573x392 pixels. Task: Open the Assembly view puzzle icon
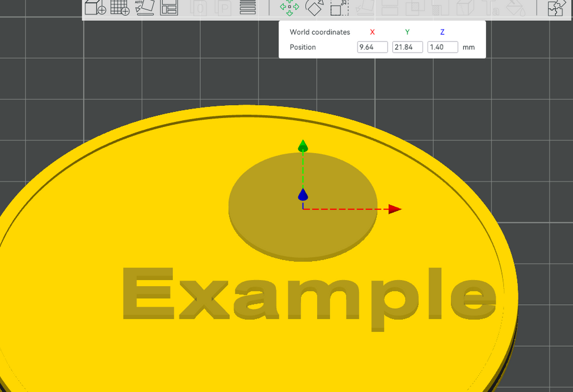tap(555, 7)
